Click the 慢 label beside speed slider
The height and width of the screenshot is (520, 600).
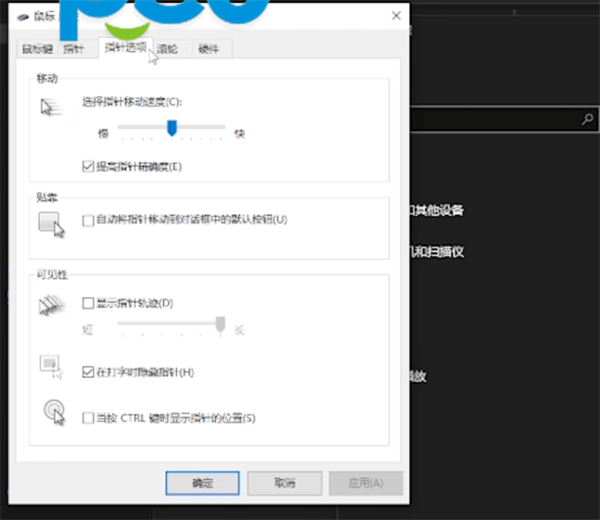click(x=103, y=134)
